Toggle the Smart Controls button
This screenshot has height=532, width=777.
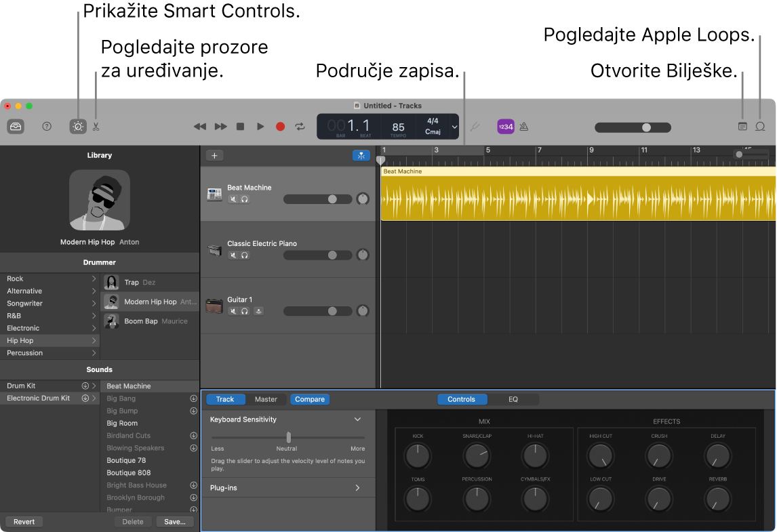(78, 127)
